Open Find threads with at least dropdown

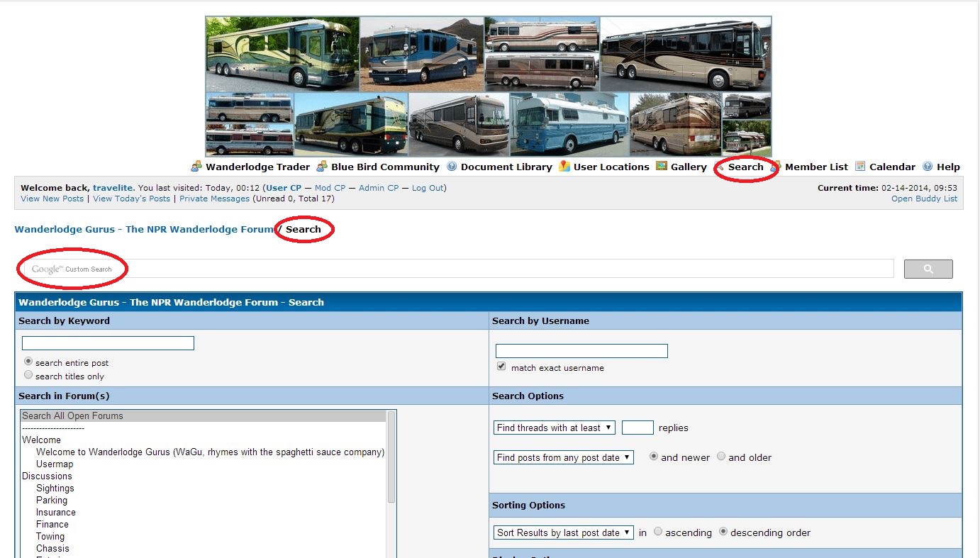coord(554,428)
